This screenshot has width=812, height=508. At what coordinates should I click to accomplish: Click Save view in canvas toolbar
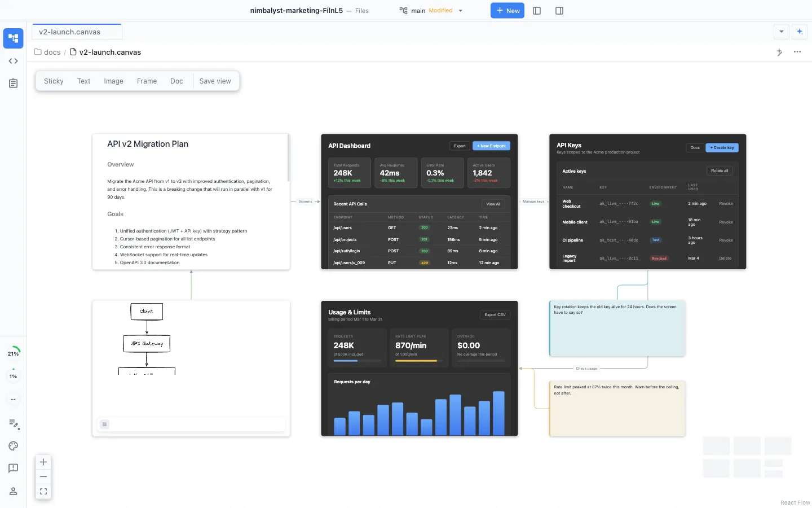(215, 81)
